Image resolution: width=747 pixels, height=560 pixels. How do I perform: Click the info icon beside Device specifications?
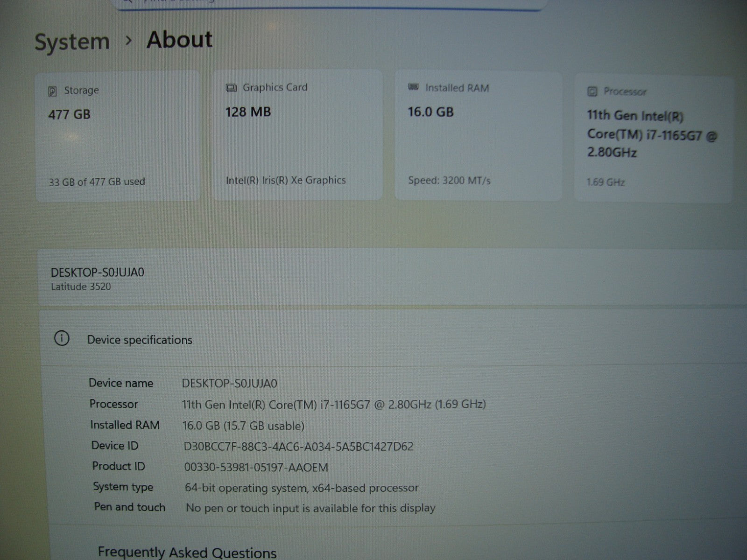click(62, 338)
